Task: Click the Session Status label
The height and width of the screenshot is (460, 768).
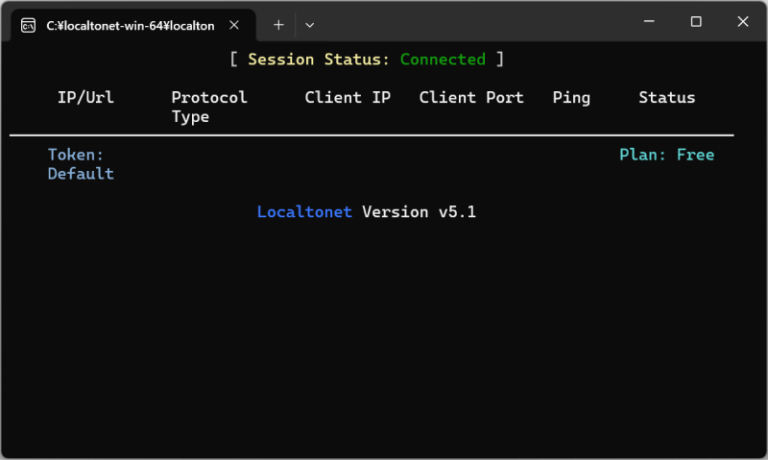Action: (319, 59)
